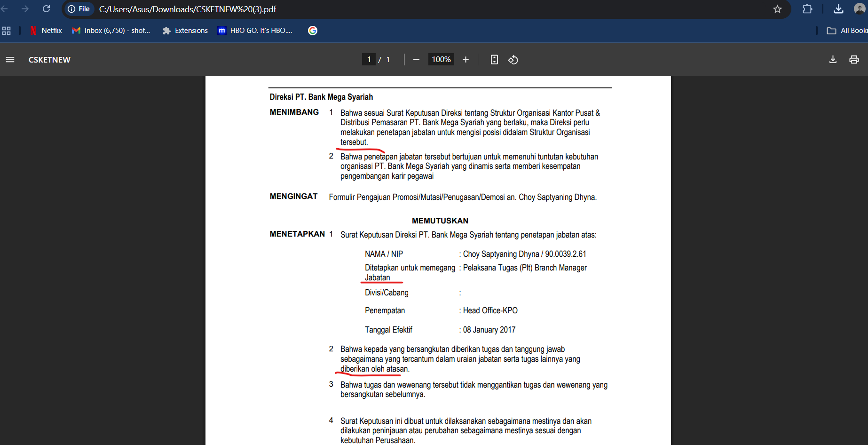Open the Extensions bookmark

(x=185, y=31)
